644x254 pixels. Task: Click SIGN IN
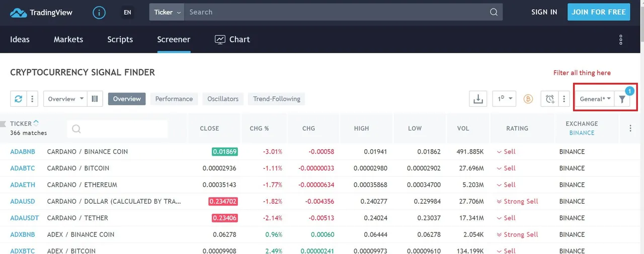click(x=544, y=12)
